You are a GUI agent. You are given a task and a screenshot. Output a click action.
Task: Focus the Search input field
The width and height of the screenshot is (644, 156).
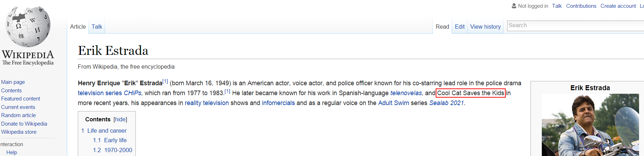pyautogui.click(x=575, y=25)
